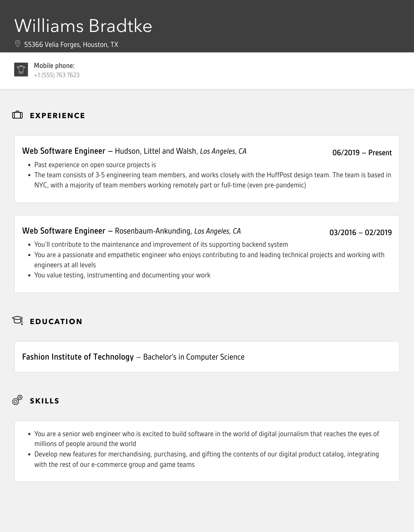The height and width of the screenshot is (532, 414).
Task: Click the address 55366 Velia Forges
Action: (71, 45)
